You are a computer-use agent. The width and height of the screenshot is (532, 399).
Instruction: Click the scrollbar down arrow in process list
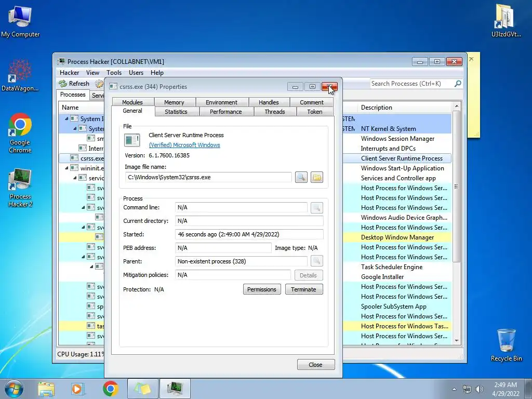(x=457, y=340)
